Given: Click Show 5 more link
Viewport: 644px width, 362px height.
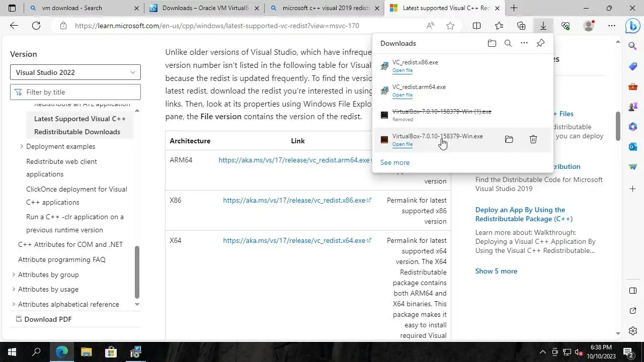Looking at the screenshot, I should (x=496, y=271).
